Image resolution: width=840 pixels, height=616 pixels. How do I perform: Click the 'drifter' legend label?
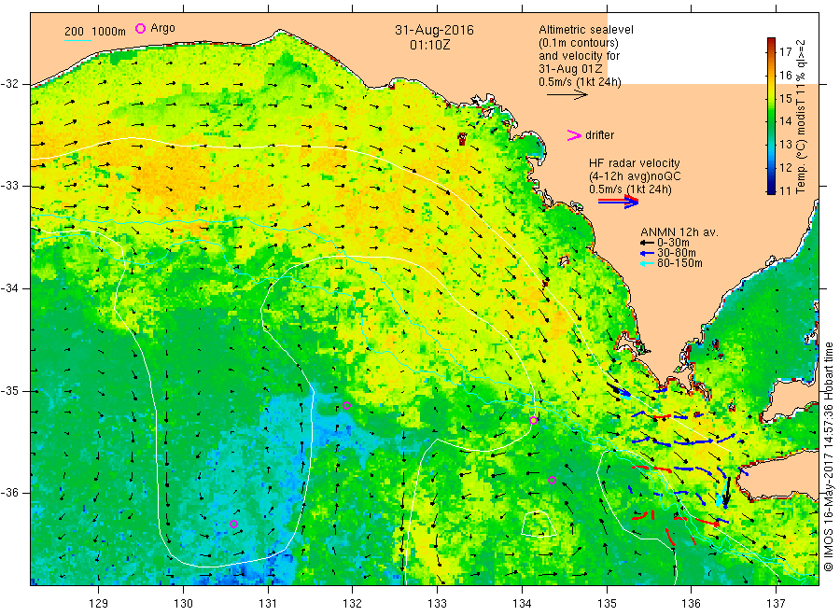pos(599,135)
